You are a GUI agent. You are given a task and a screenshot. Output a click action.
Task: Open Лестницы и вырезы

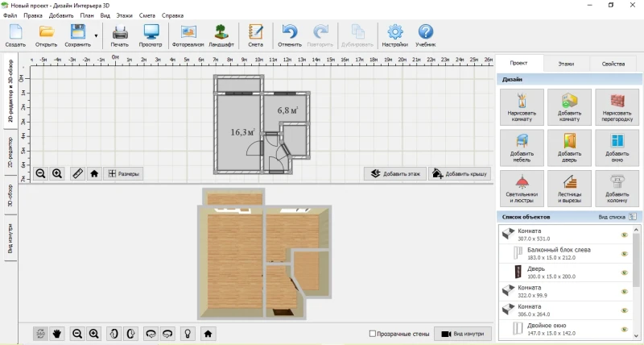pos(569,189)
